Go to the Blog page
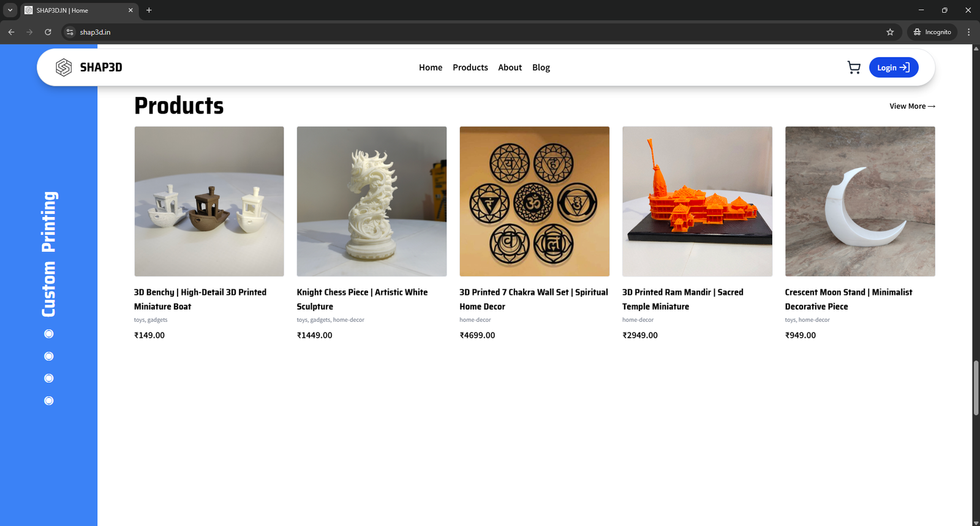Viewport: 980px width, 526px height. point(541,67)
